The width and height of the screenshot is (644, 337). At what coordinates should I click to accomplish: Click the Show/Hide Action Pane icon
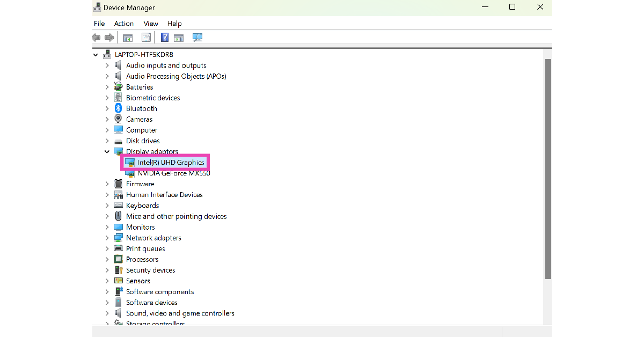coord(179,38)
